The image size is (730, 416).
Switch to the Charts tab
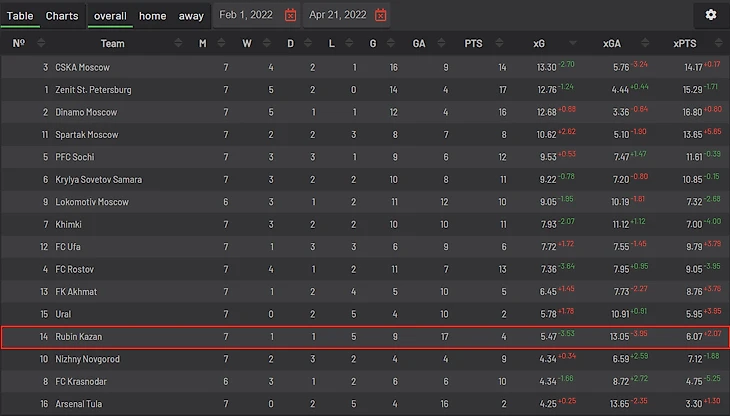[62, 16]
